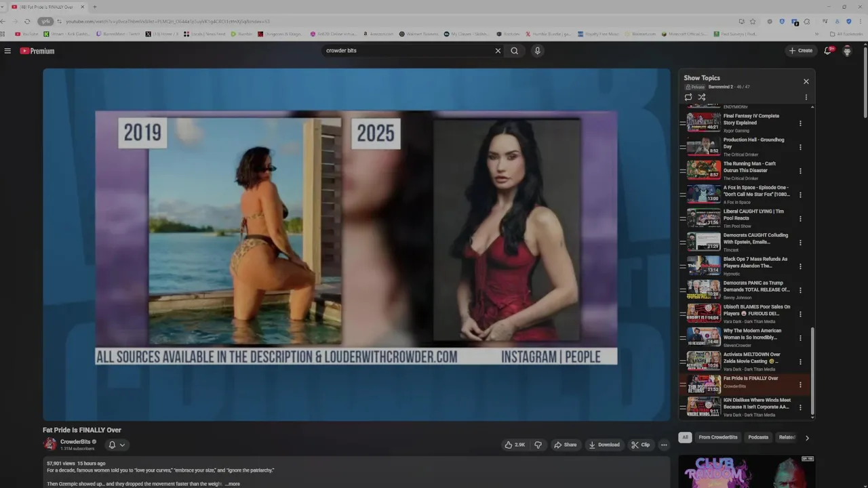868x488 pixels.
Task: Click the browser address bar URL
Action: [167, 21]
